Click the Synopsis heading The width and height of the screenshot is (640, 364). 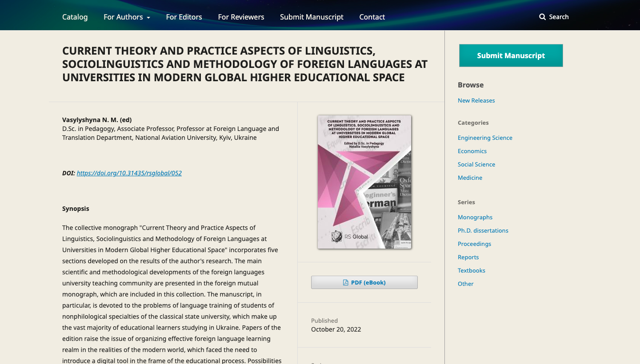coord(76,209)
